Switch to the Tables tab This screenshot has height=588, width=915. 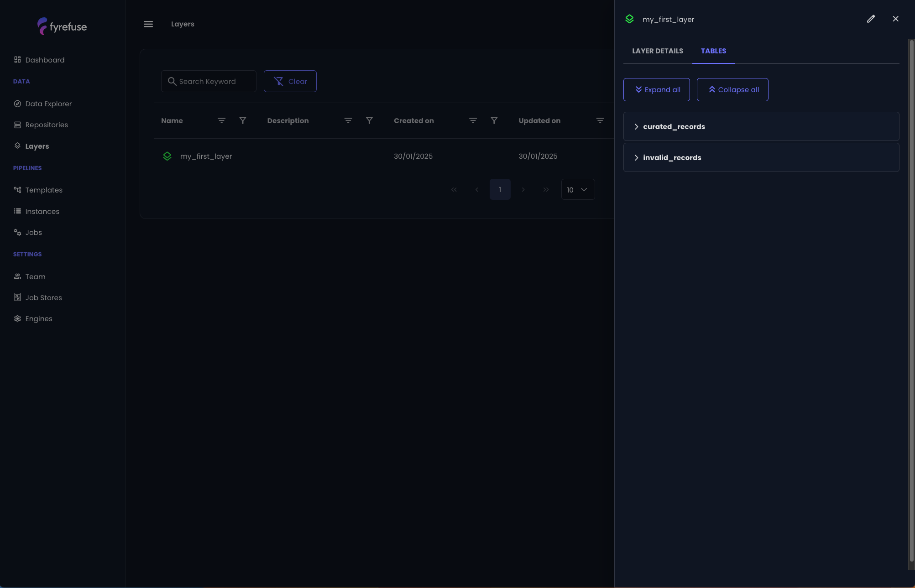click(714, 51)
